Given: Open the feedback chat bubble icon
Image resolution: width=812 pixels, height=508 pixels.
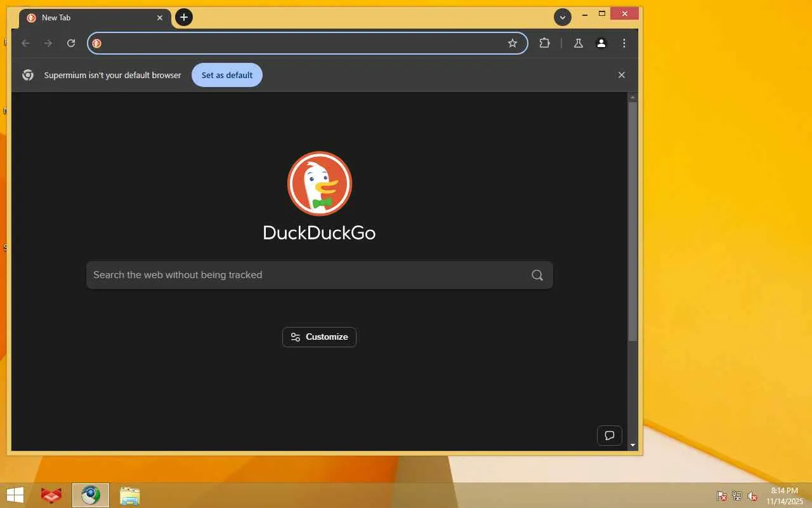Looking at the screenshot, I should point(610,435).
